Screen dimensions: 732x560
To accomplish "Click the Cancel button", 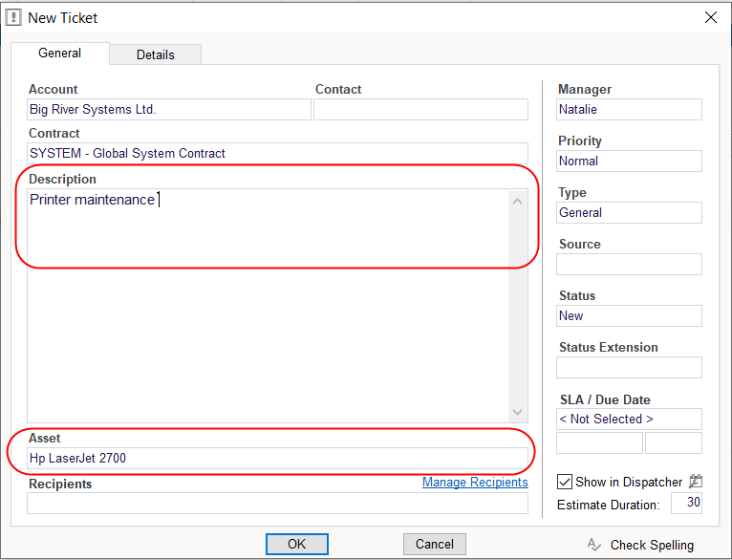I will [434, 544].
